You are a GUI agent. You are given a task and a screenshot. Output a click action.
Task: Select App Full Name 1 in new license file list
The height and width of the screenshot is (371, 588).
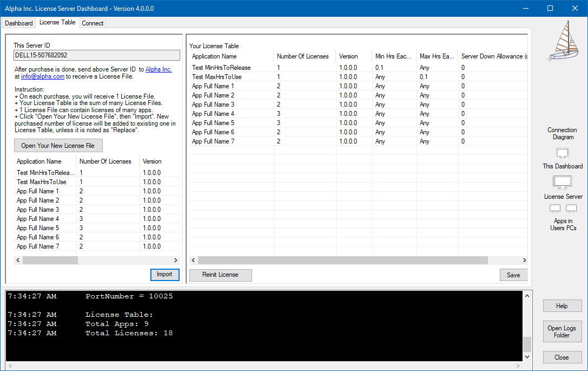[x=97, y=191]
